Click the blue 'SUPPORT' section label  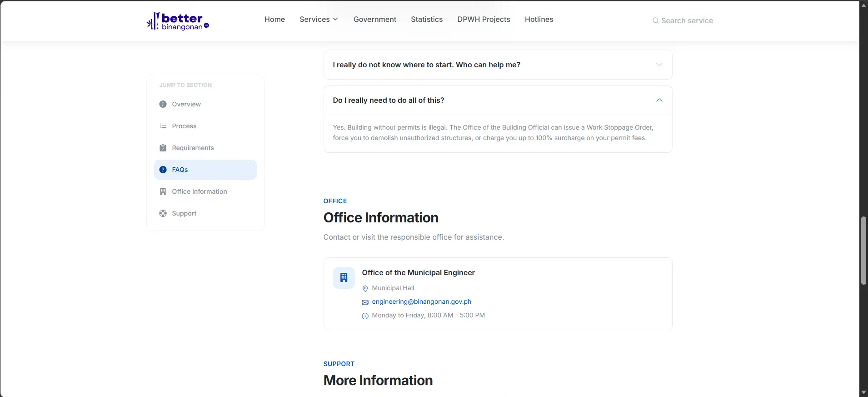(339, 364)
